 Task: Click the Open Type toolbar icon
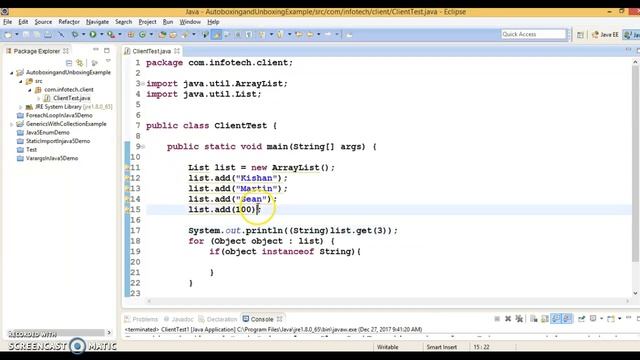pos(162,35)
